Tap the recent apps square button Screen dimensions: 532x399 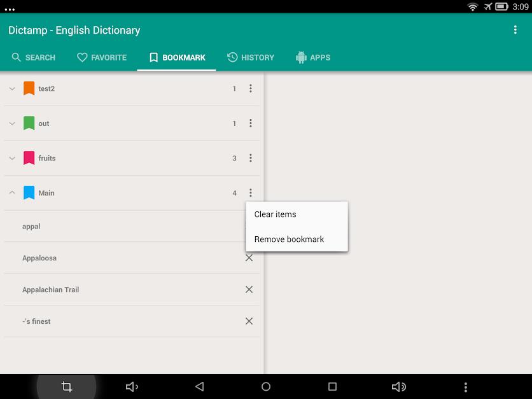332,386
